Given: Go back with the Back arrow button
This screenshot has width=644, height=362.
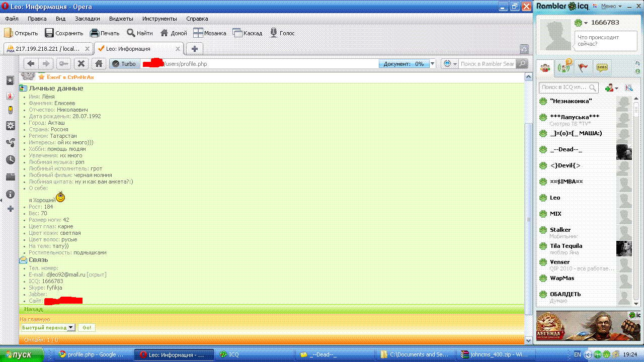Looking at the screenshot, I should click(31, 64).
